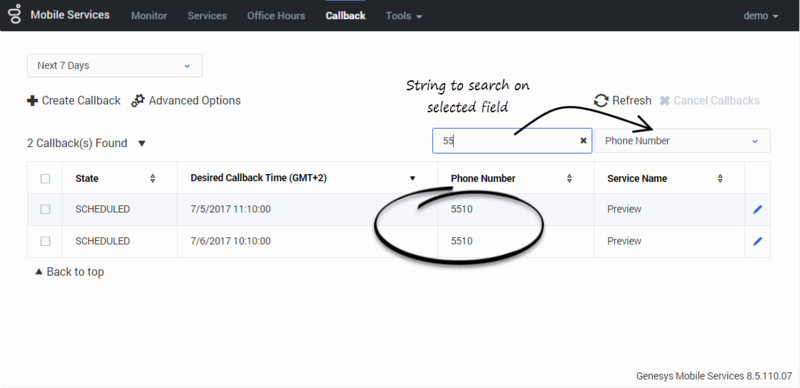
Task: Edit the 7/6/2017 callback with the pencil icon
Action: (757, 241)
